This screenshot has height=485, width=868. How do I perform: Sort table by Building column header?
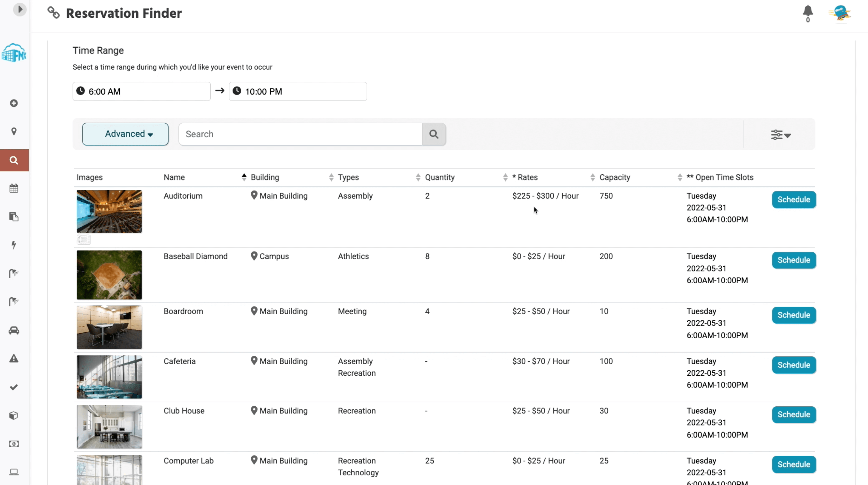pos(265,177)
